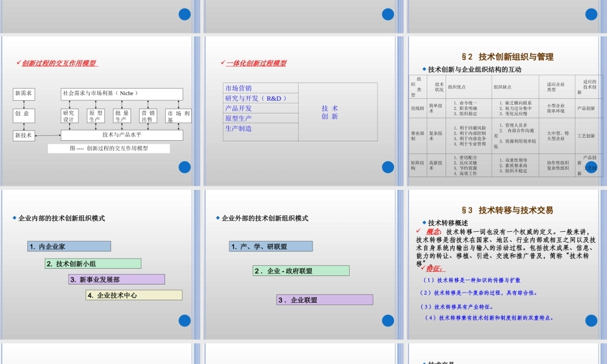Select the 1. 内企业家 bar
This screenshot has height=364, width=607.
pos(69,246)
